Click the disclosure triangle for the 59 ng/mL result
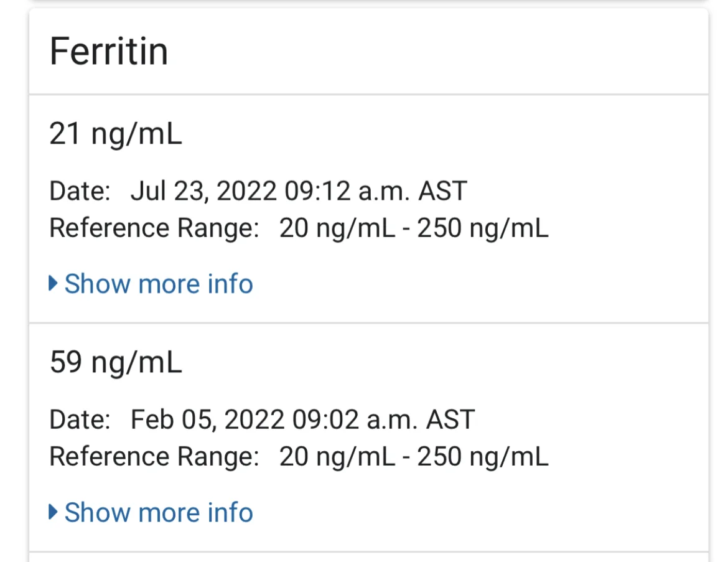 point(54,513)
